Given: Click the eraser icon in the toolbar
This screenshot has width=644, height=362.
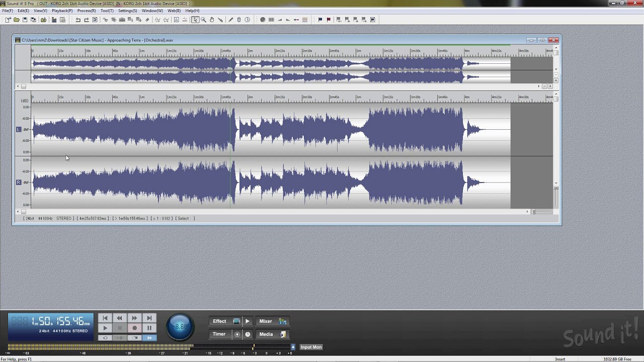Looking at the screenshot, I should [147, 20].
